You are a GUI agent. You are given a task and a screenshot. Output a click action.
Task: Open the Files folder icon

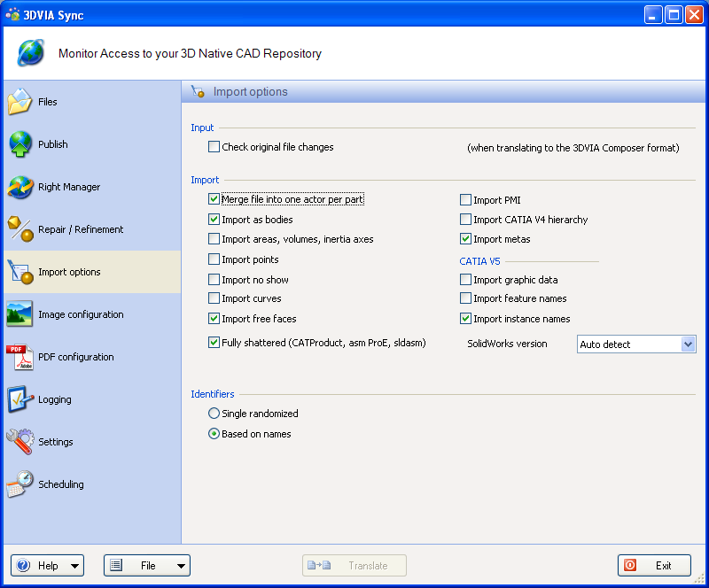(x=19, y=102)
